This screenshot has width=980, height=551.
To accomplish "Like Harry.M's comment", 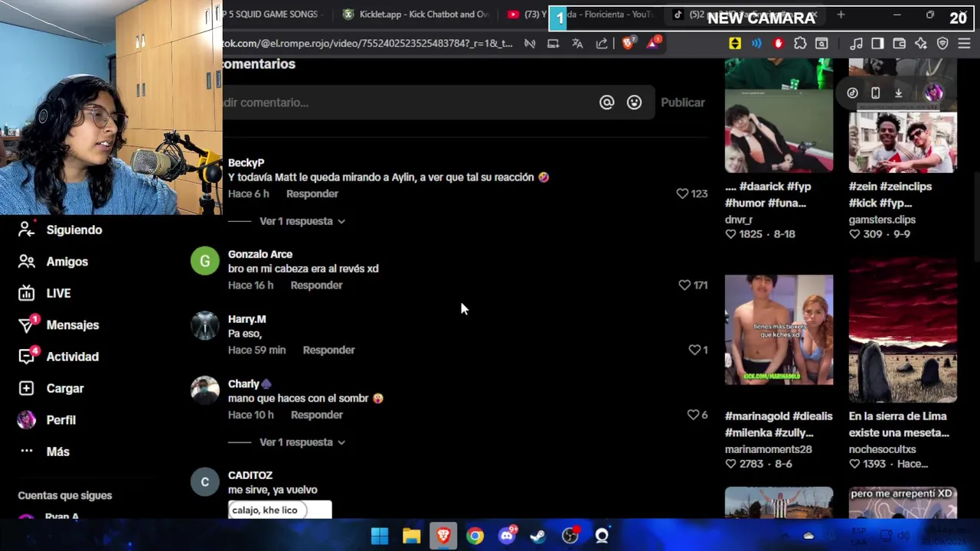I will 694,350.
